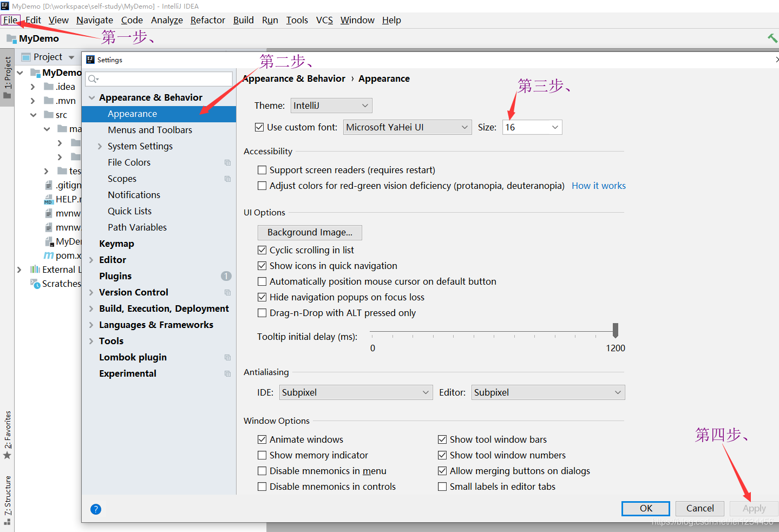The image size is (779, 532).
Task: Click the MyDemo folder icon in navigation bar
Action: point(11,38)
